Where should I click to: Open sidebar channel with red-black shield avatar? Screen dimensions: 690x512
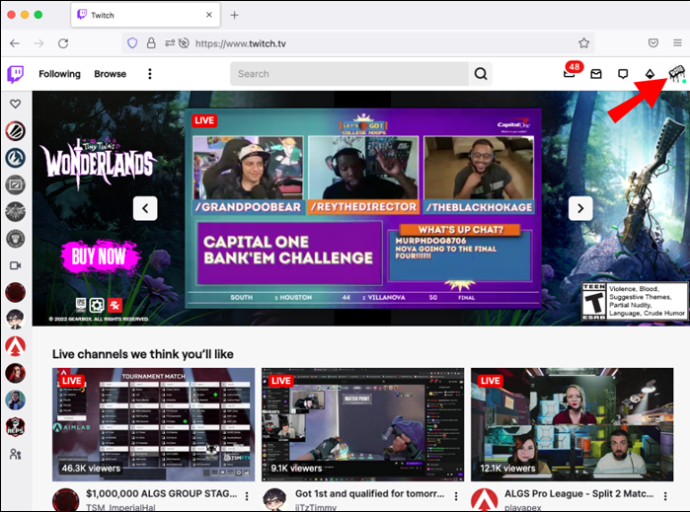click(15, 427)
